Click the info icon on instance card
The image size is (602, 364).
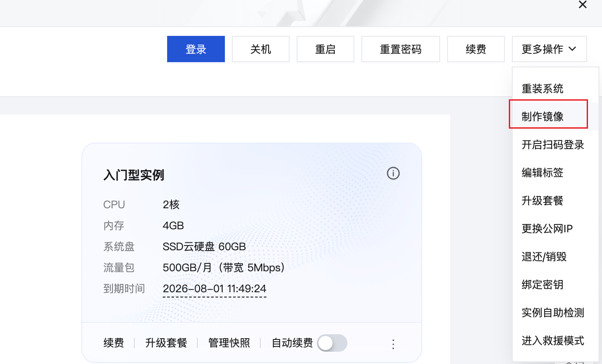tap(393, 174)
